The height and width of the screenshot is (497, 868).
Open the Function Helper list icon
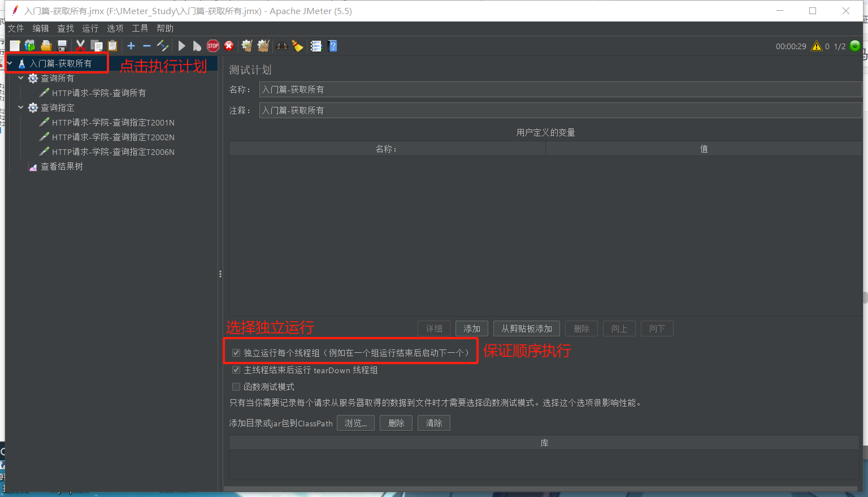point(316,46)
